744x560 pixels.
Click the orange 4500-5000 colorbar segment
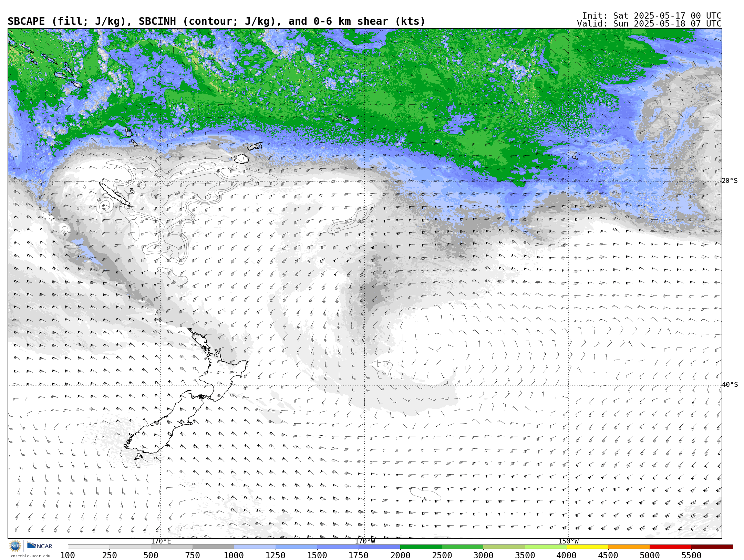629,547
